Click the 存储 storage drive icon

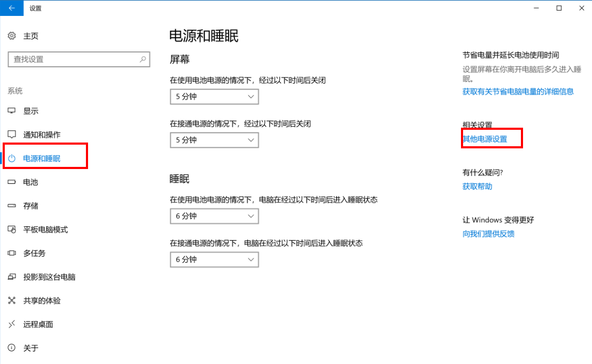tap(12, 206)
